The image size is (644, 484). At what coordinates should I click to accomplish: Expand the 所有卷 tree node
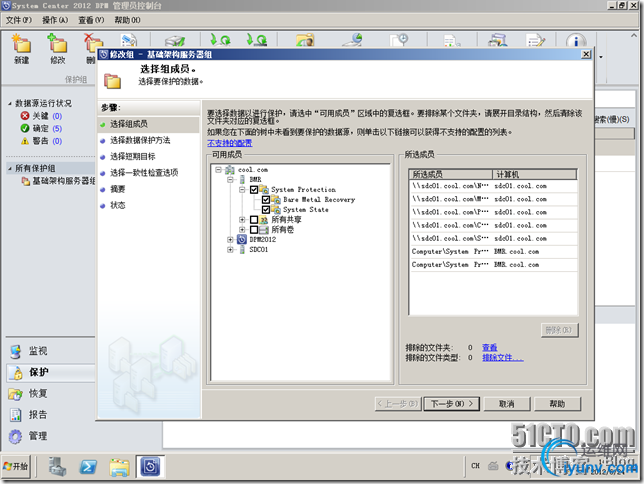tap(242, 230)
